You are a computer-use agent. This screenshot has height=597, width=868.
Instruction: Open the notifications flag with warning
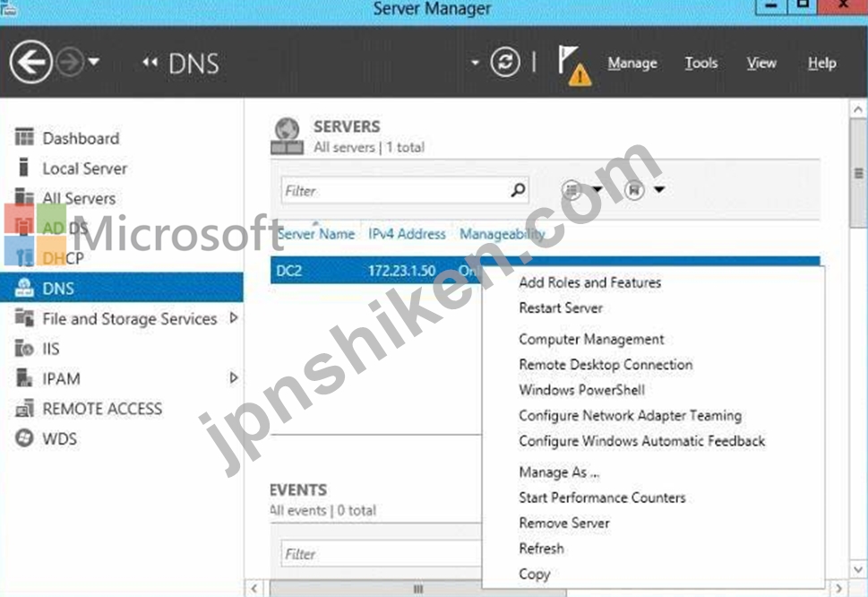point(574,66)
